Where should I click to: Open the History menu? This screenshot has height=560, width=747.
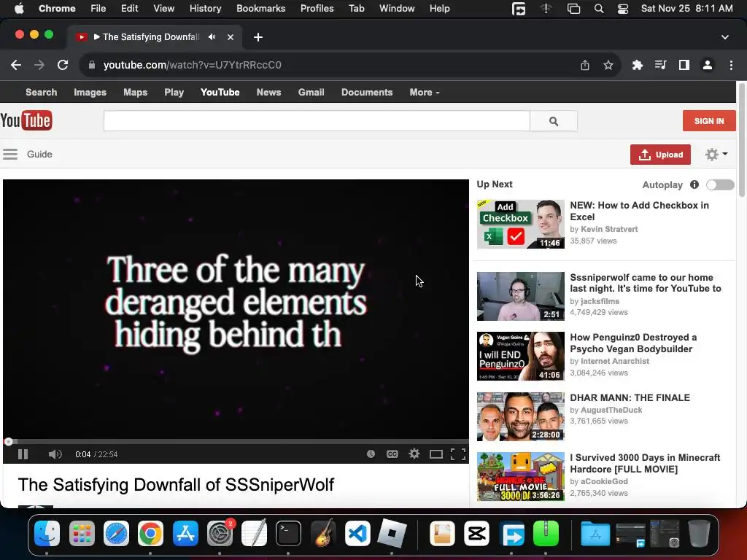[205, 8]
